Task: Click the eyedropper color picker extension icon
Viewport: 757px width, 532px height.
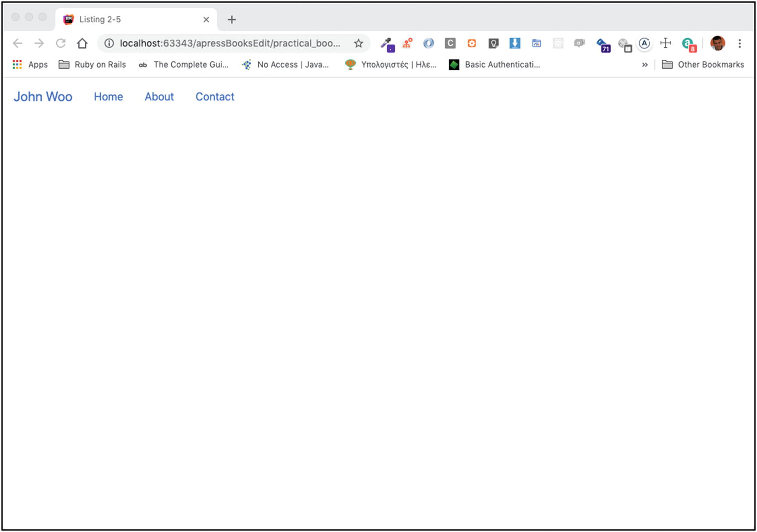Action: pyautogui.click(x=387, y=43)
